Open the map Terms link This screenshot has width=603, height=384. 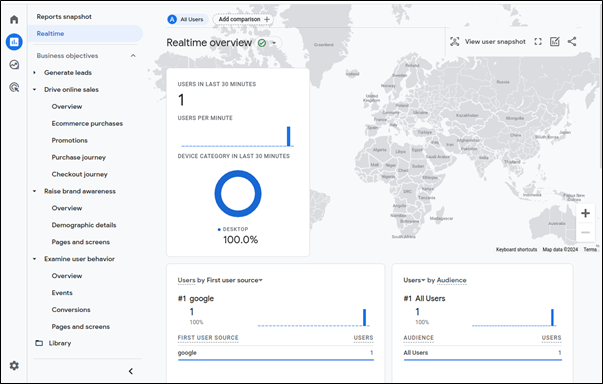[x=590, y=249]
